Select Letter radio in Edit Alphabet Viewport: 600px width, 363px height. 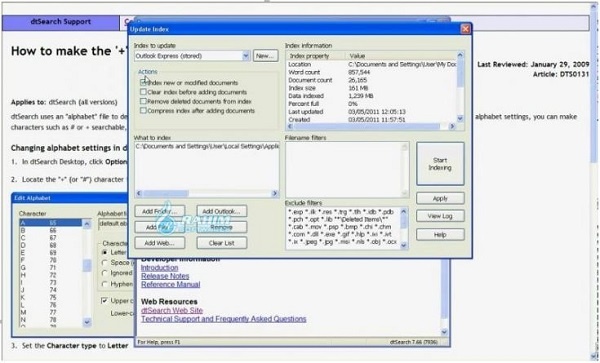click(104, 252)
